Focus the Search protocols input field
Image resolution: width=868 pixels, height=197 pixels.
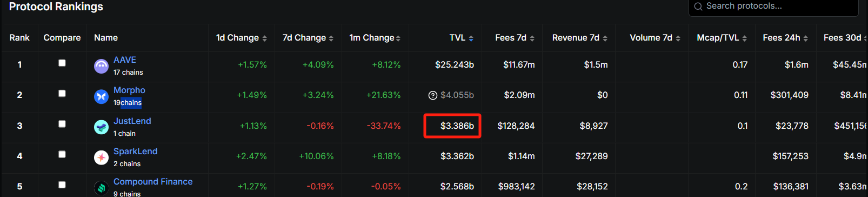(773, 7)
